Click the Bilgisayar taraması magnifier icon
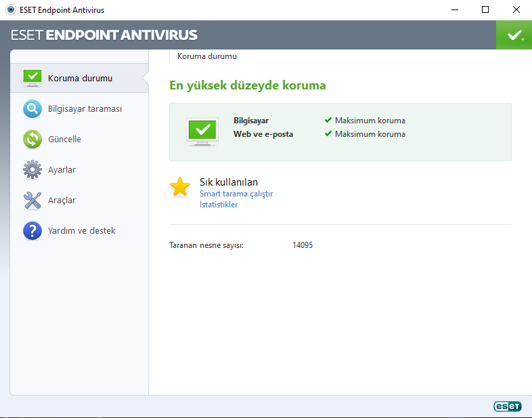This screenshot has height=418, width=532. point(32,108)
